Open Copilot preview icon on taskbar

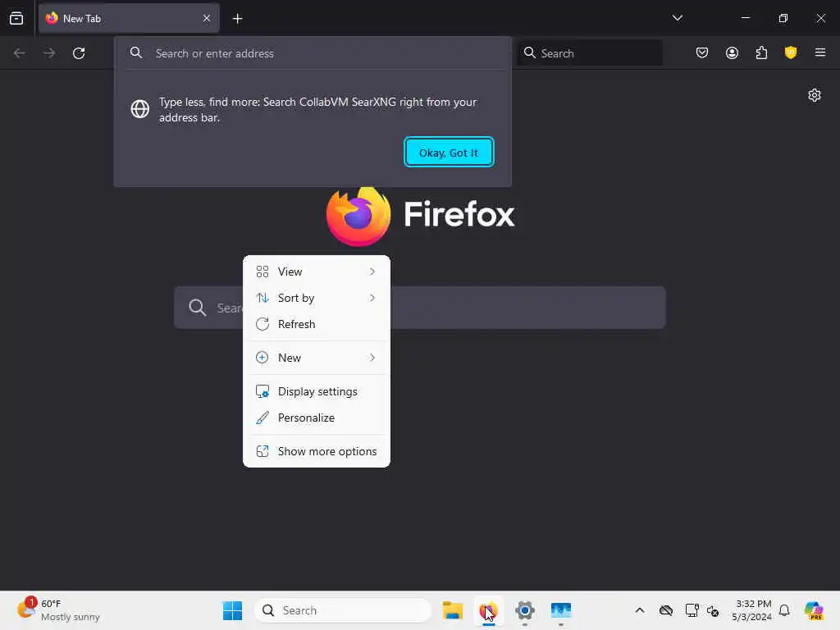click(x=814, y=610)
